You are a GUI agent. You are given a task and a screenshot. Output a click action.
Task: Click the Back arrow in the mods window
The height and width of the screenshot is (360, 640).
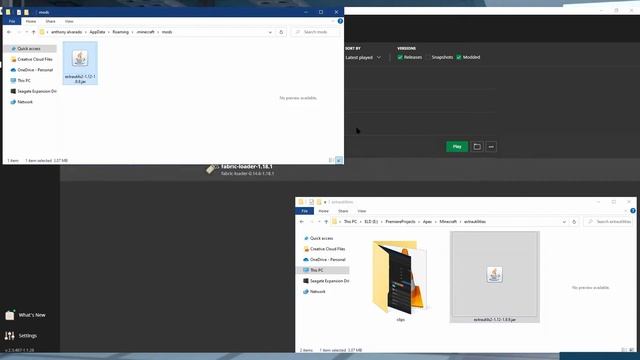click(x=9, y=32)
